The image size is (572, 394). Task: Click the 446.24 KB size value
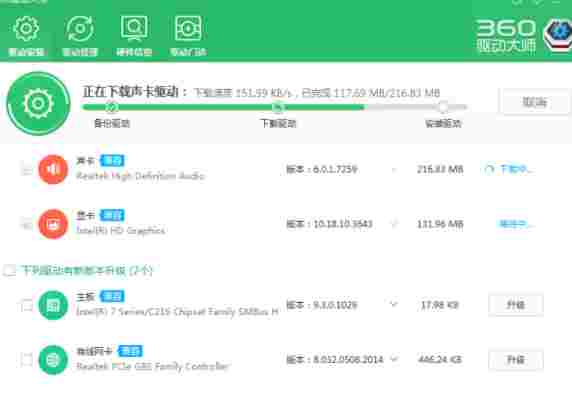click(x=440, y=360)
